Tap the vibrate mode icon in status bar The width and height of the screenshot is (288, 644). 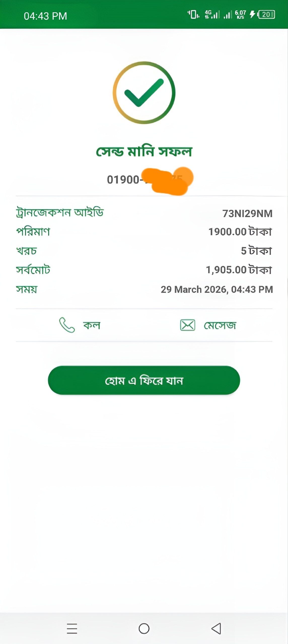(x=193, y=15)
